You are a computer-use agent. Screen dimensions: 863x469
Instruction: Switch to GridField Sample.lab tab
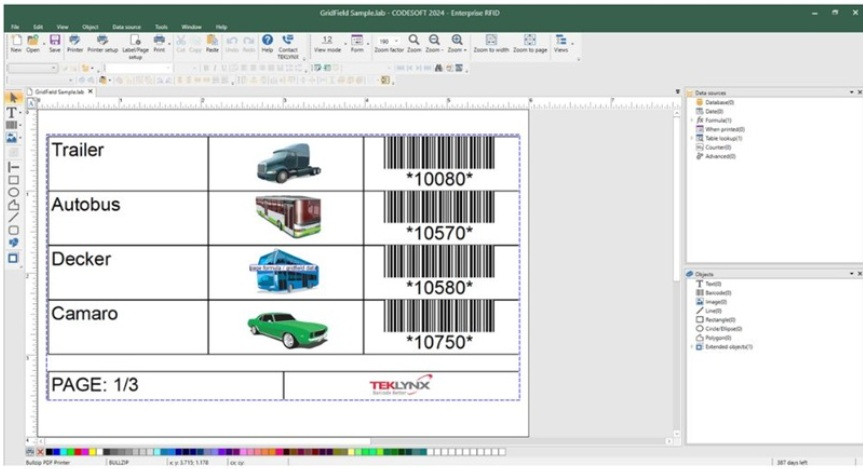[x=59, y=92]
